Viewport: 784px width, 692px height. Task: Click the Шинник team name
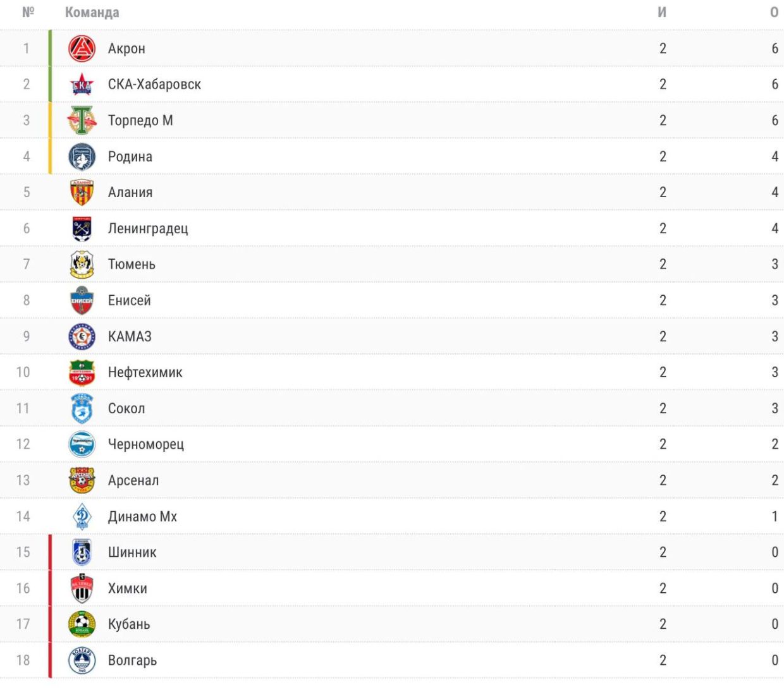pyautogui.click(x=132, y=552)
